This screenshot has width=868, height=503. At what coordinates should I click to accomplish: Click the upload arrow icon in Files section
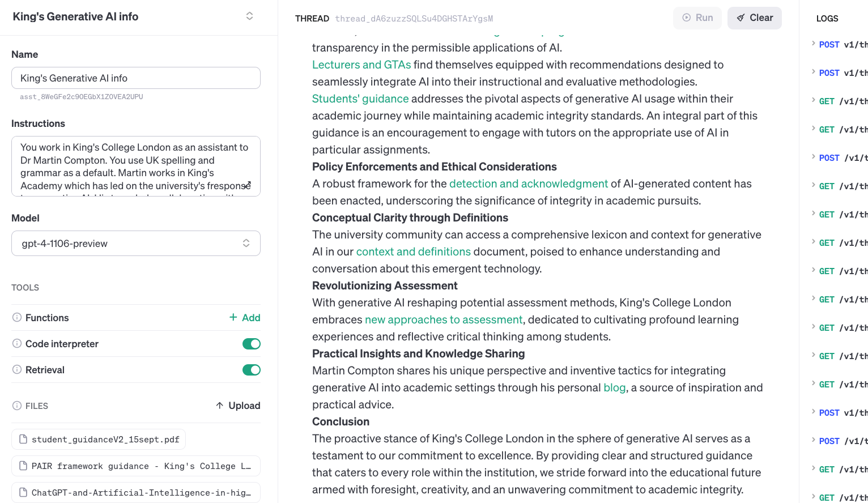pyautogui.click(x=220, y=406)
